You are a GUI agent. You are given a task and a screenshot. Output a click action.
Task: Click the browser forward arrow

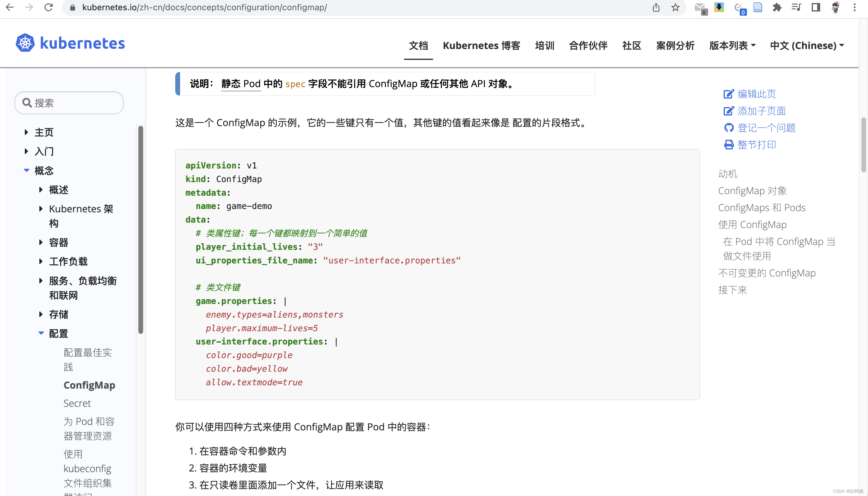[x=29, y=7]
